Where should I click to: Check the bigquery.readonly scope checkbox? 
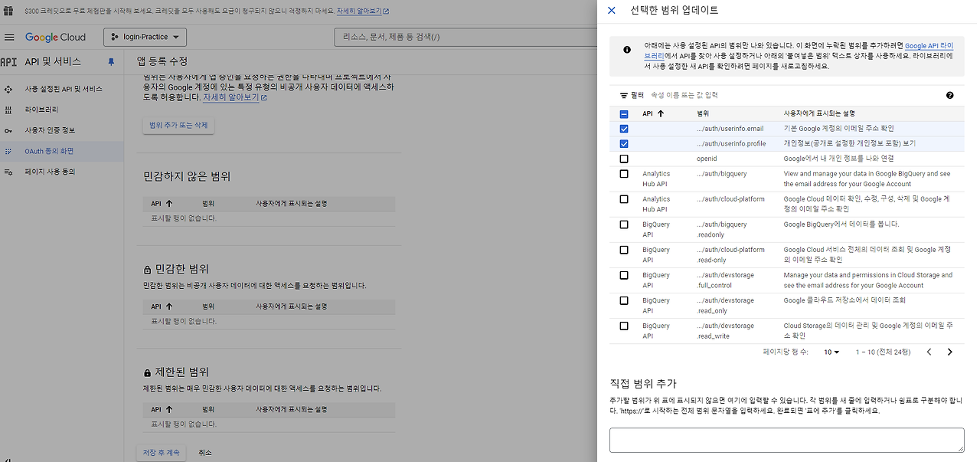point(623,224)
